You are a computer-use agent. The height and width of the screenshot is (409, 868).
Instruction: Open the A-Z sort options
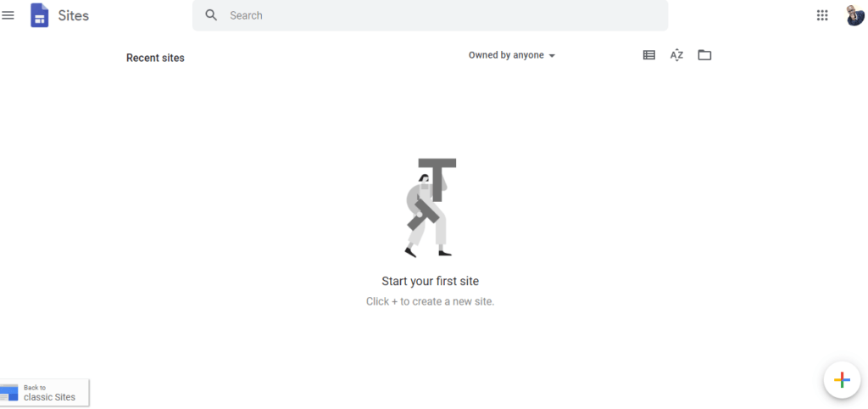(x=676, y=55)
